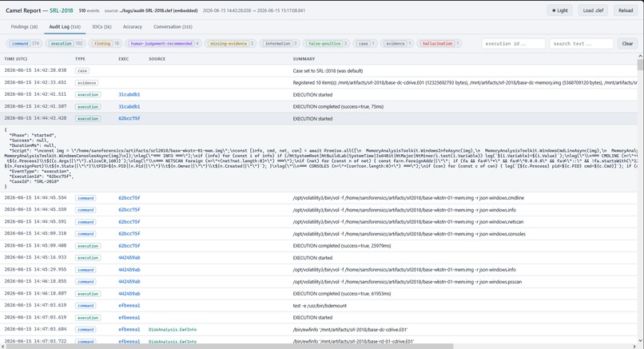This screenshot has height=349, width=644.
Task: Click the timestamp 14:47:03.619 in the command row
Action: coord(35,306)
